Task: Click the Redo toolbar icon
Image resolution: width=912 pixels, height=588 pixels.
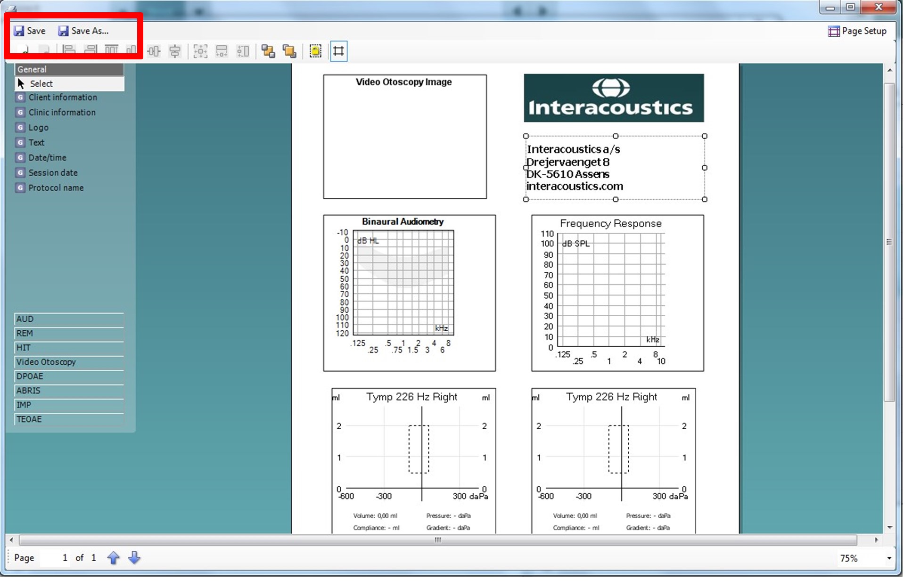Action: 46,52
